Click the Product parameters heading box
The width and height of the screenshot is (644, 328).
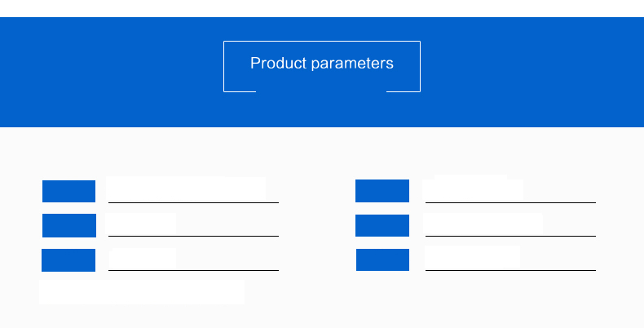pos(321,66)
